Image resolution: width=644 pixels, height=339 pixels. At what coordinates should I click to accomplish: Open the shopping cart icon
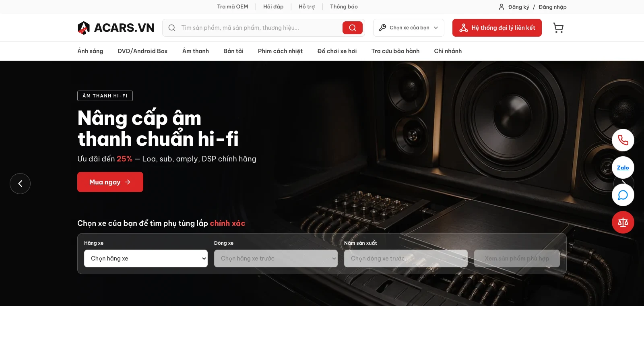pos(558,28)
